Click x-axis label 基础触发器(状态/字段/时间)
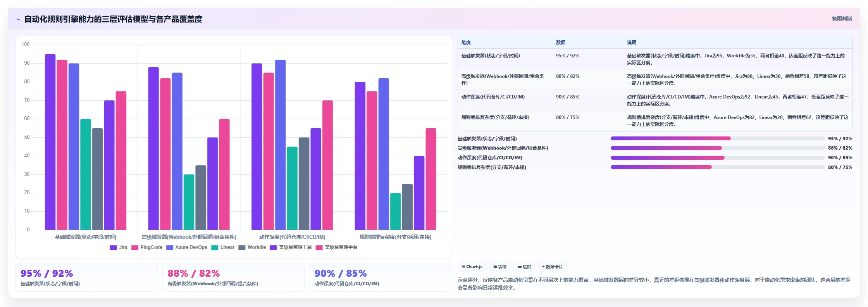Screen dimensions: 868x307 tap(86, 237)
